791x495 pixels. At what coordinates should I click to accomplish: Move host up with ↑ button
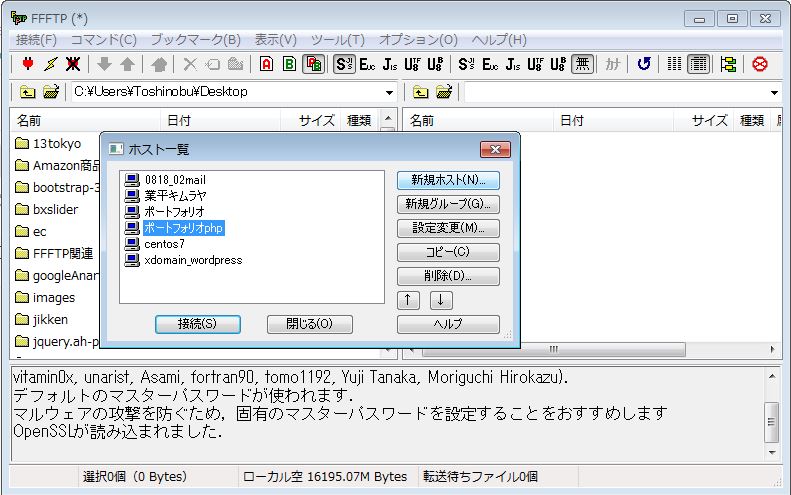pyautogui.click(x=408, y=300)
